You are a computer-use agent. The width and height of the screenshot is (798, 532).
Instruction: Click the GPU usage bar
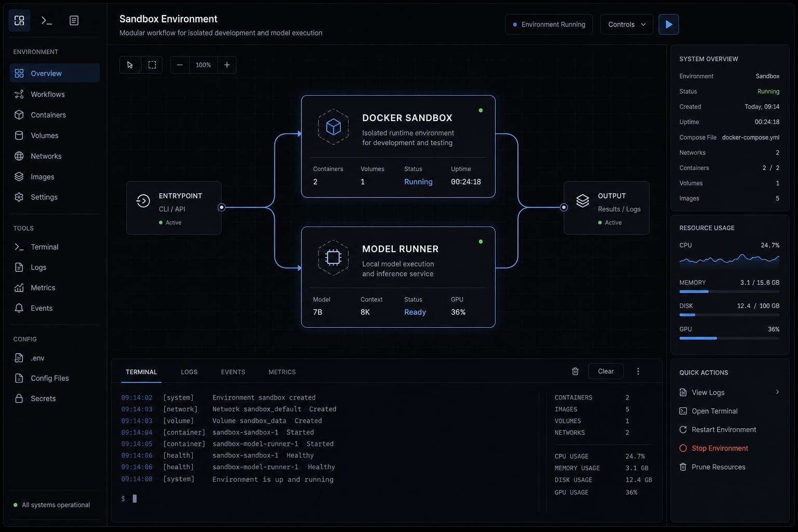729,338
